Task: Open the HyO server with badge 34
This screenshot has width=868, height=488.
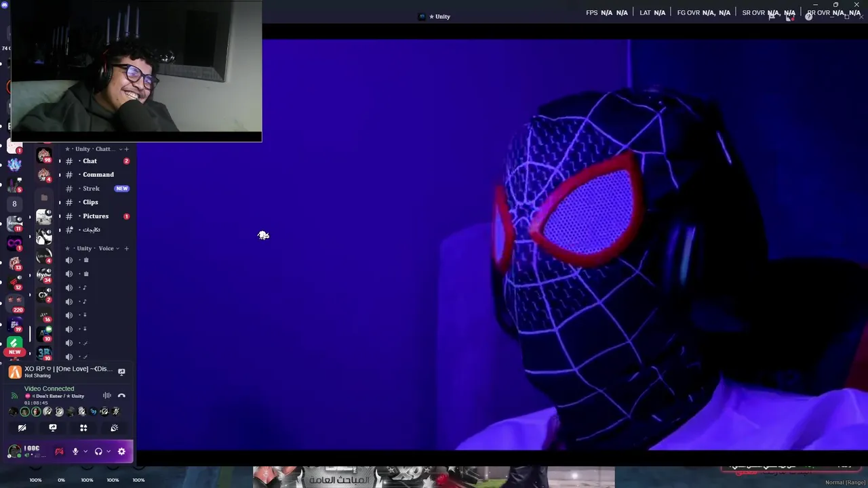Action: 44,275
